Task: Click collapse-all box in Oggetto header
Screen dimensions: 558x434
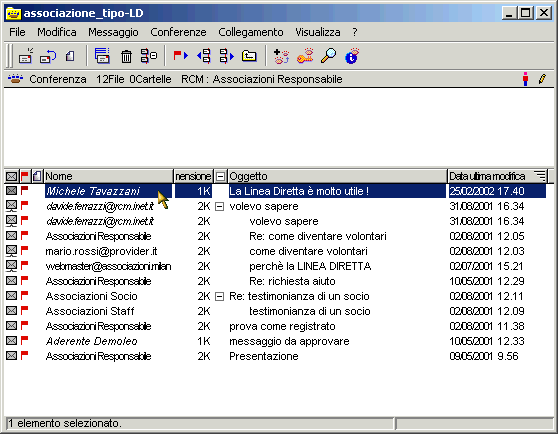Action: pos(221,176)
